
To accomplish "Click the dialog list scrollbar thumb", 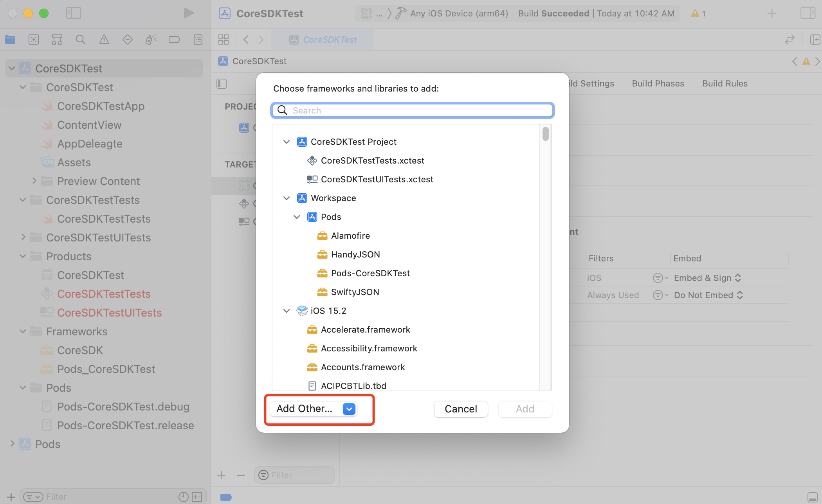I will [546, 134].
